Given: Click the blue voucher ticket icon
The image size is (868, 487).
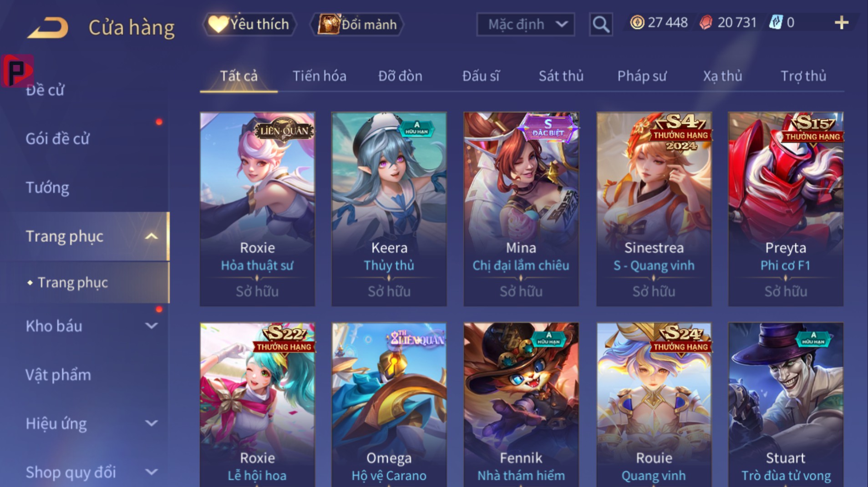Looking at the screenshot, I should (775, 22).
